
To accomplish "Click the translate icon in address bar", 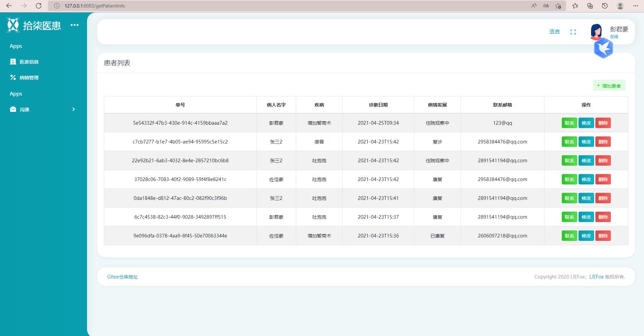I will click(546, 6).
